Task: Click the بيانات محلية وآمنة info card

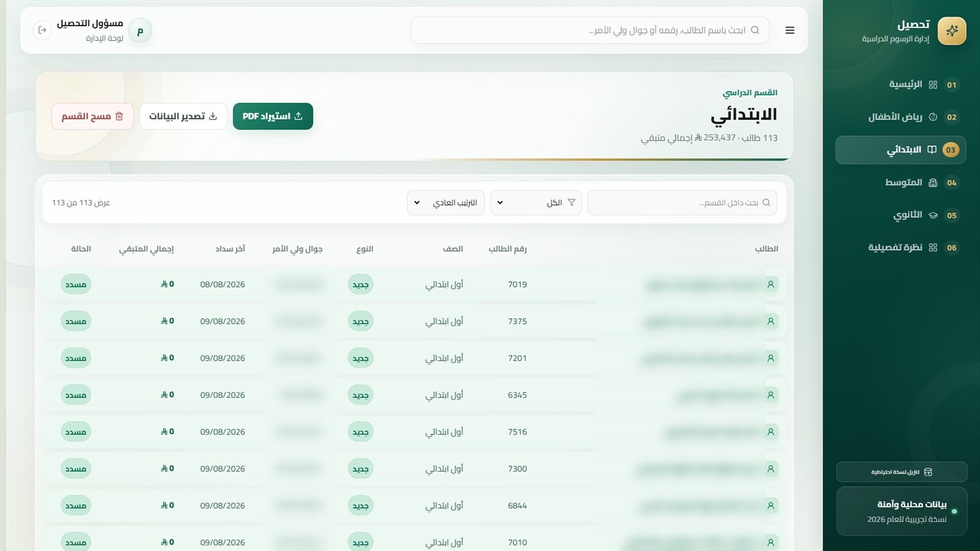Action: pyautogui.click(x=902, y=511)
